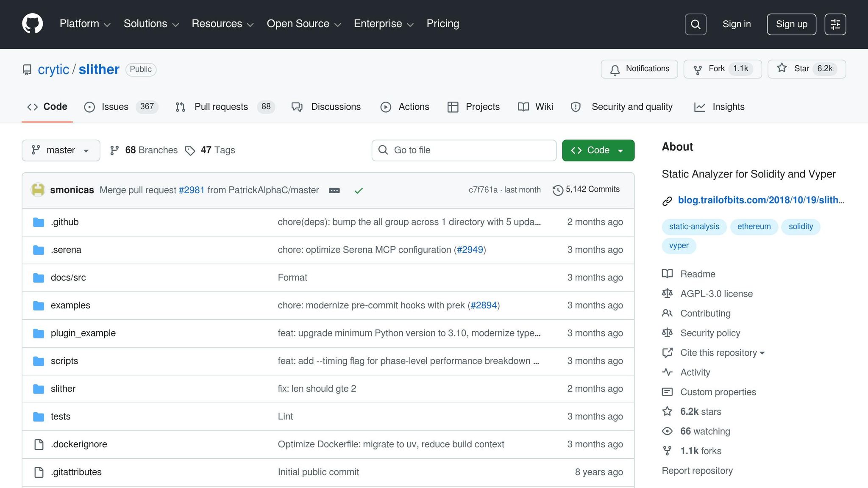Open the master branch dropdown
The width and height of the screenshot is (868, 488).
61,150
